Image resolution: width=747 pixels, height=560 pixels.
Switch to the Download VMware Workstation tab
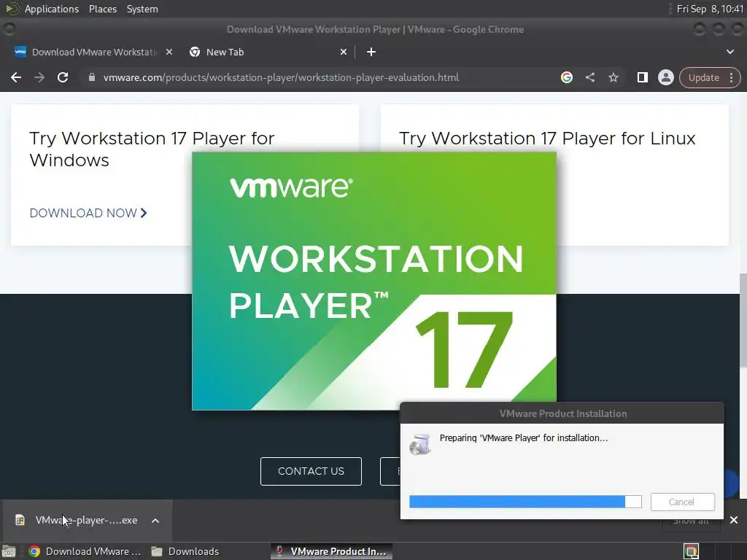(x=93, y=52)
